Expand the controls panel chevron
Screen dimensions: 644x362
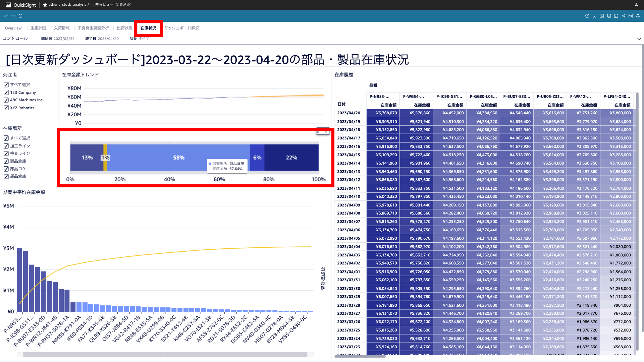coord(639,39)
